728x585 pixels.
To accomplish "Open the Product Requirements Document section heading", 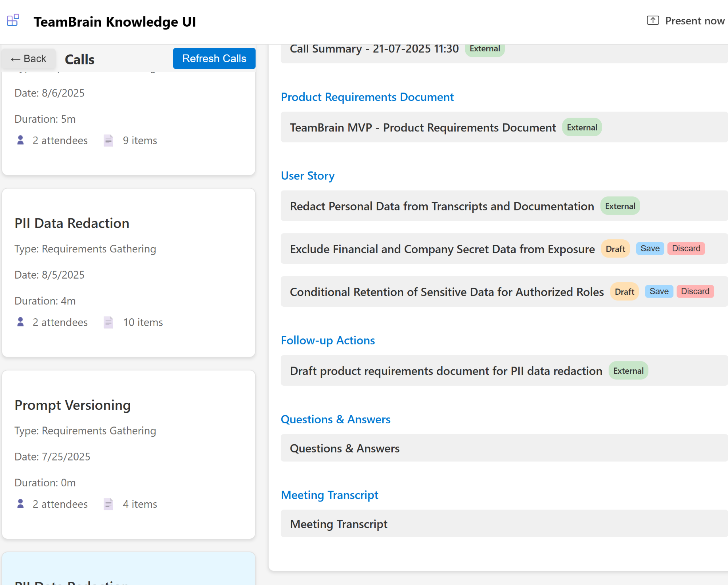I will tap(367, 97).
